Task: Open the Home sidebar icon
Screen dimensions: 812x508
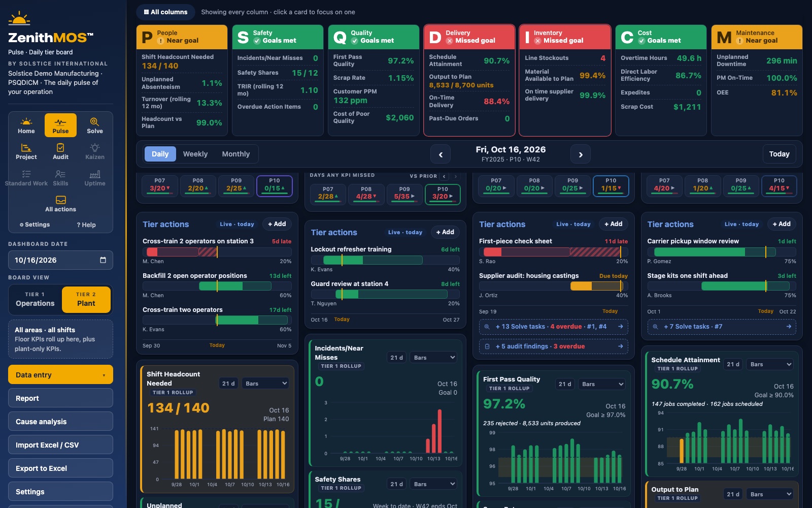Action: [26, 125]
